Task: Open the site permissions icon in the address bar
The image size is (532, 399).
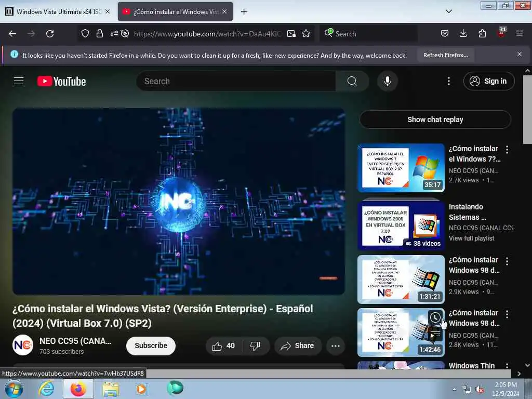Action: click(114, 34)
